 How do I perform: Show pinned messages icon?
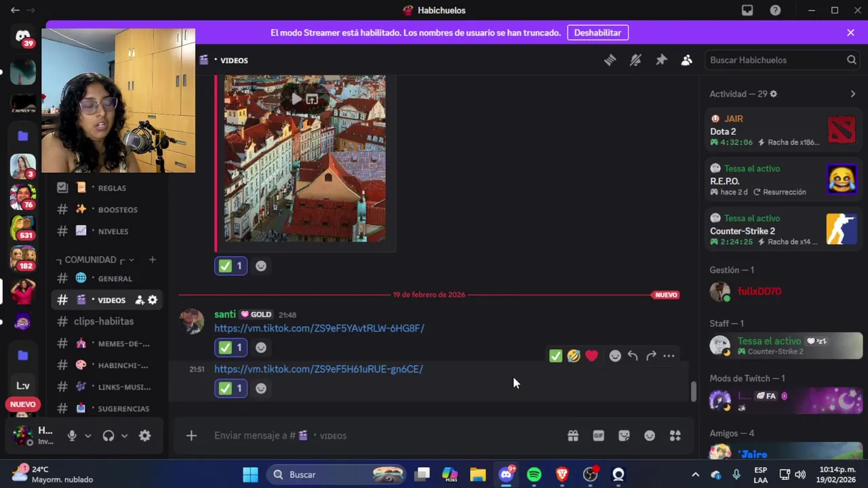pos(661,60)
